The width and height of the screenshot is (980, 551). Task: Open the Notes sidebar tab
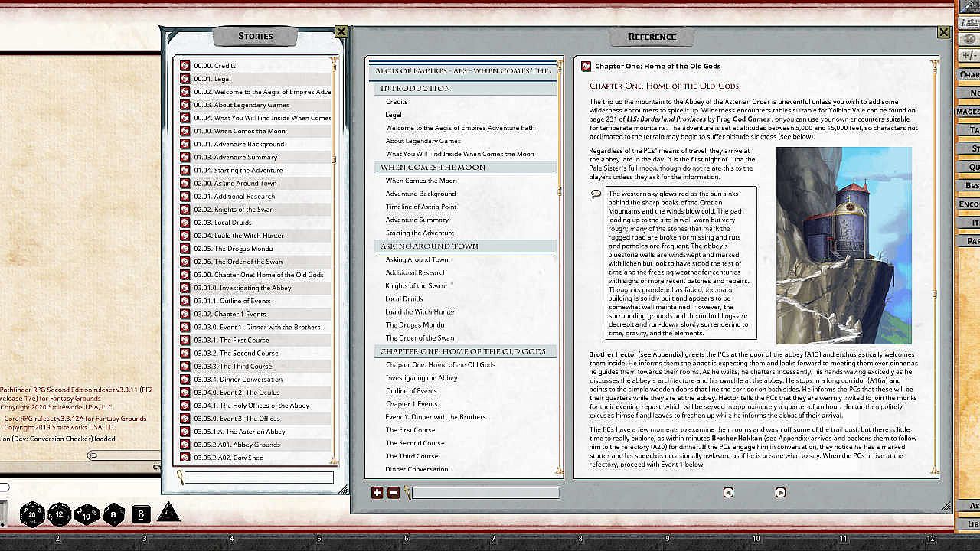[x=969, y=93]
